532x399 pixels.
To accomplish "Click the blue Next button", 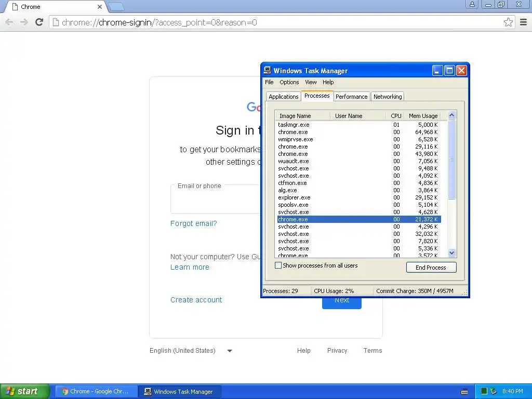I will 342,303.
